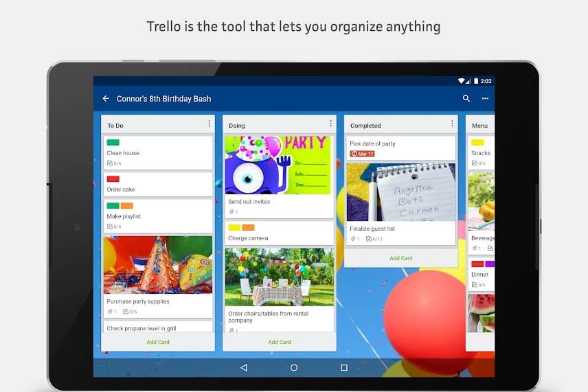Click the Connor's 8th Birthday Bash board title
The width and height of the screenshot is (588, 392).
click(x=164, y=99)
